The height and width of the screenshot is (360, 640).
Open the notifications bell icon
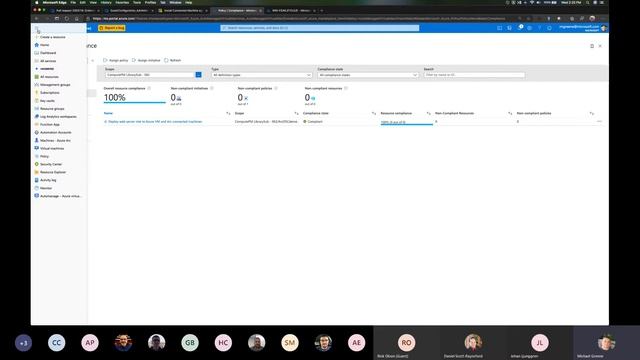pyautogui.click(x=520, y=28)
